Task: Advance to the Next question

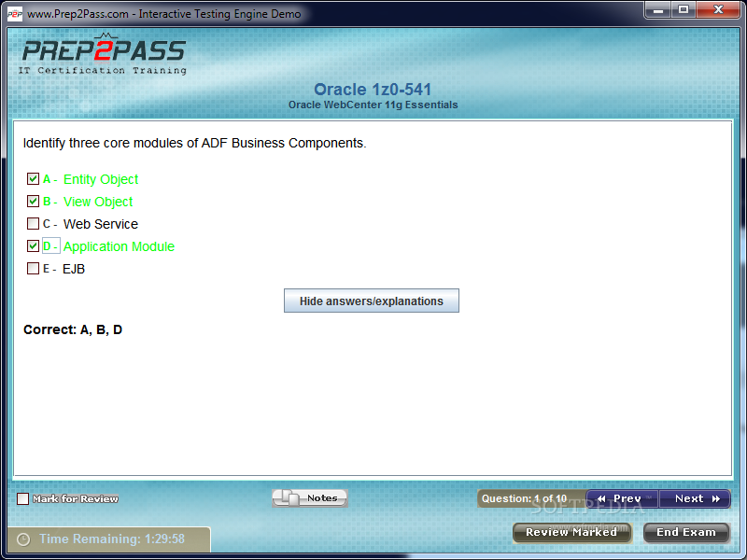Action: (x=695, y=498)
